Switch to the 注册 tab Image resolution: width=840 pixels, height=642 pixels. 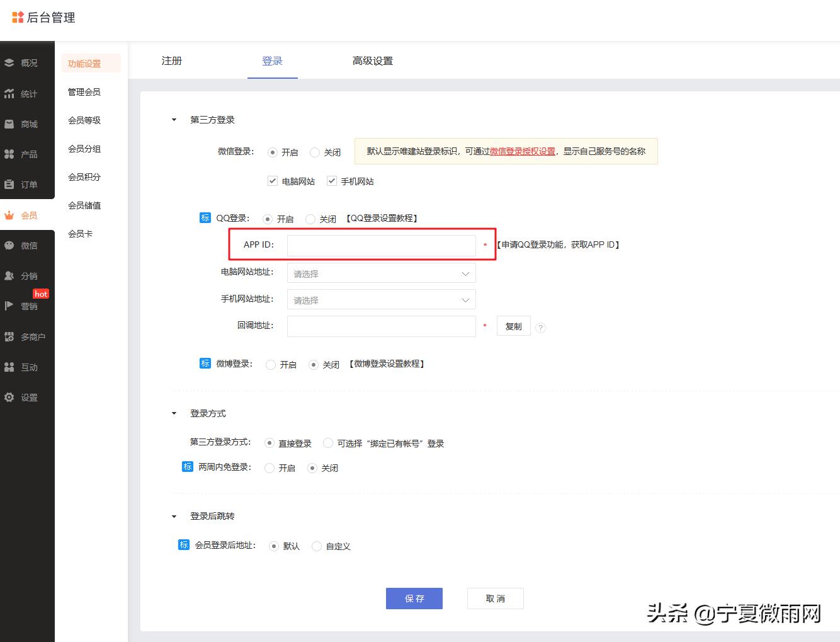pos(171,60)
